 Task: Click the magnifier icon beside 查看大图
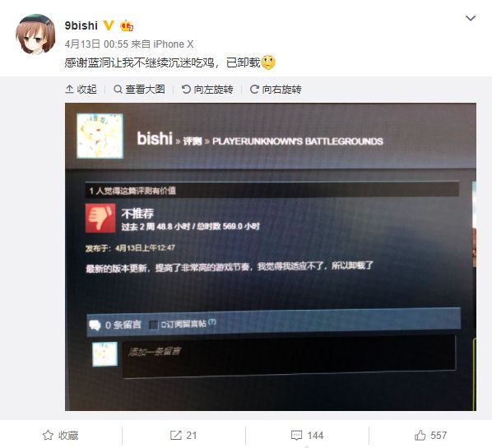click(118, 90)
